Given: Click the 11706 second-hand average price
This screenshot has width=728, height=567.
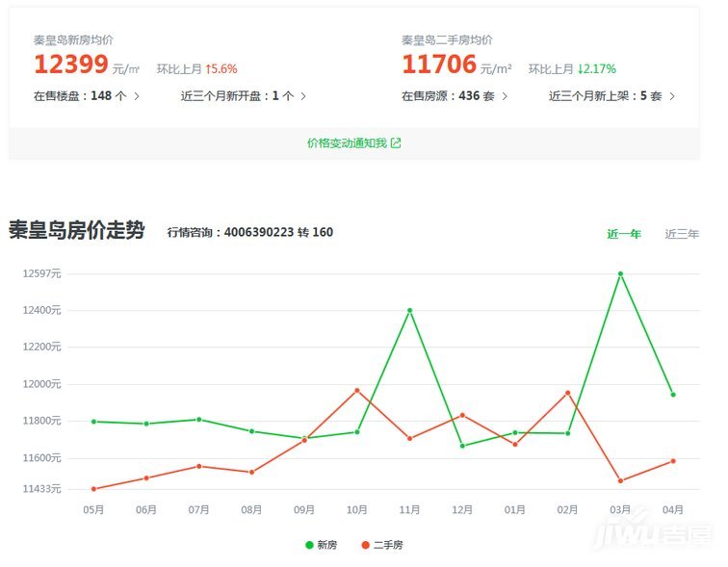Looking at the screenshot, I should click(439, 64).
